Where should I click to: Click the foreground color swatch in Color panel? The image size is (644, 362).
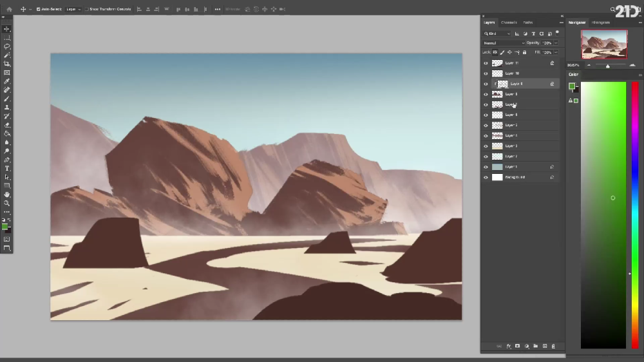coord(572,86)
